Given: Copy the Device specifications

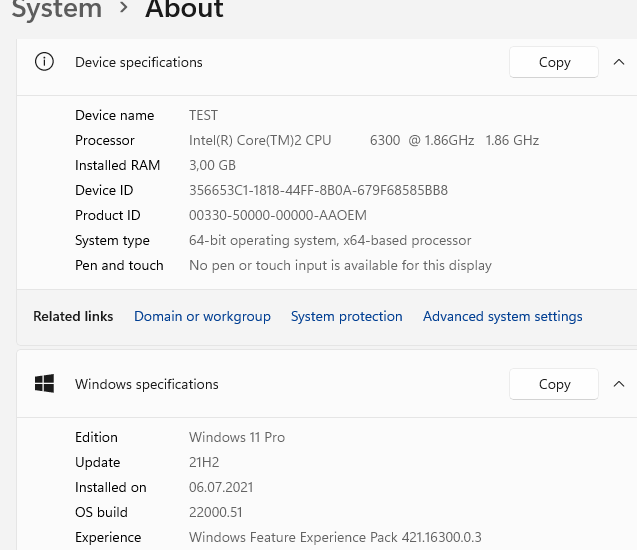Looking at the screenshot, I should (x=554, y=62).
